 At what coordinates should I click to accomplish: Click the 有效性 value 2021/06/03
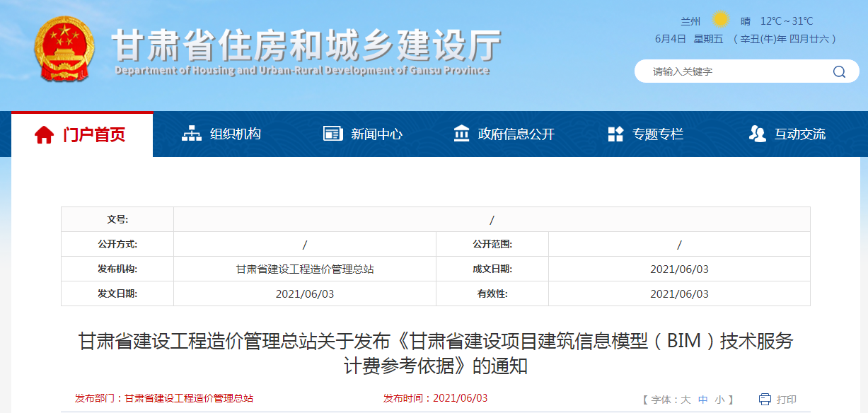point(679,293)
